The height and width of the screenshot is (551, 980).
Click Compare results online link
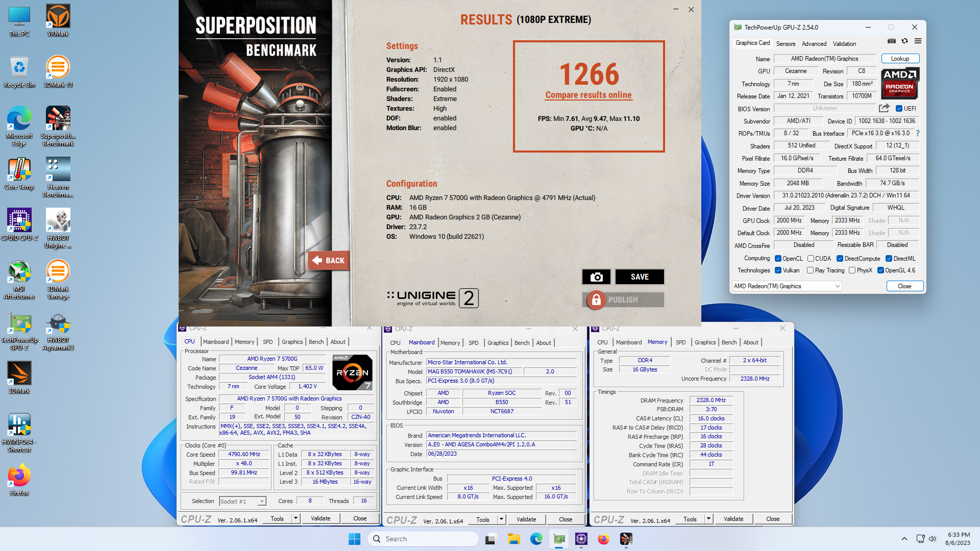589,95
